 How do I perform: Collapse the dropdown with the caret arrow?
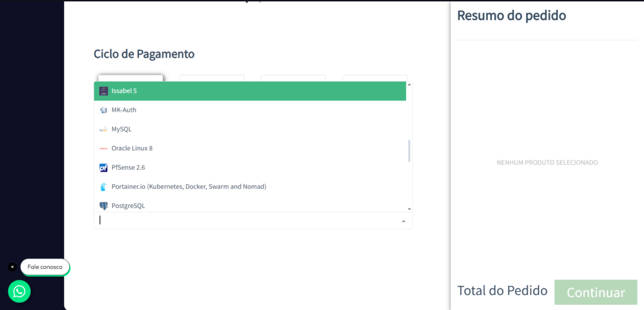pos(404,221)
